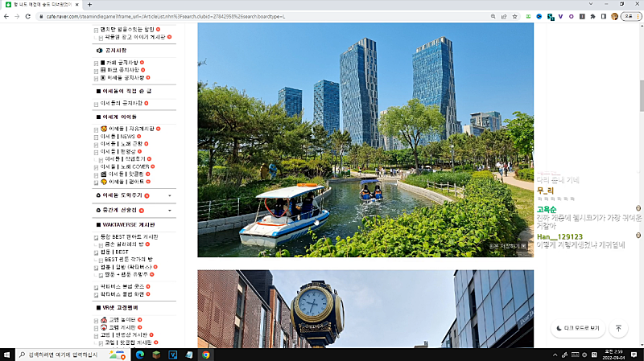
Task: Toggle the browser side panel icon
Action: 604,16
